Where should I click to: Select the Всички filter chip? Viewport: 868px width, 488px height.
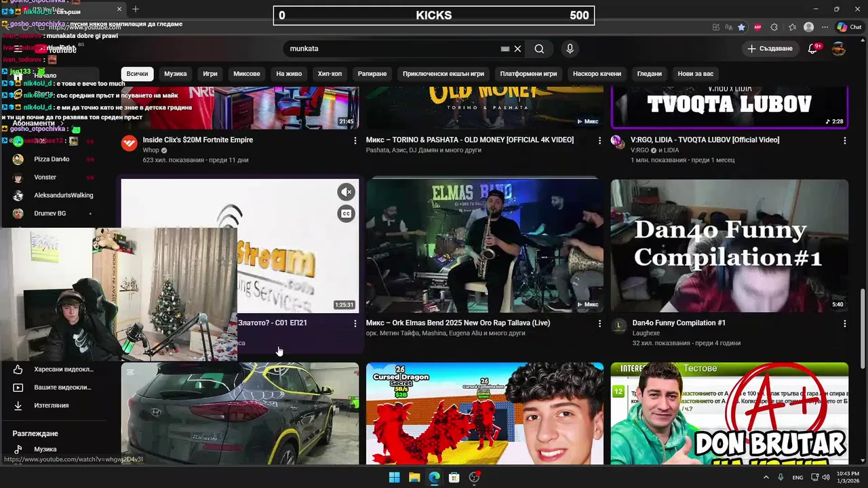click(137, 74)
